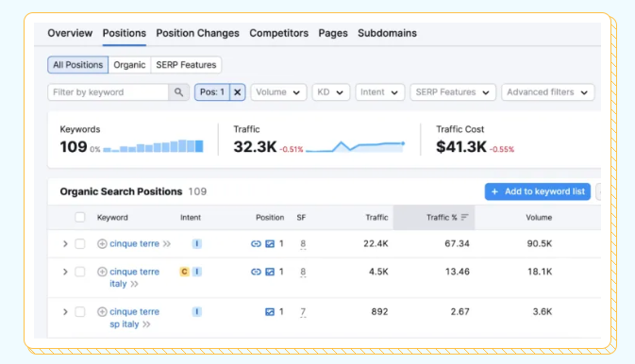Focus the Filter by keyword input field
635x364 pixels.
click(108, 92)
